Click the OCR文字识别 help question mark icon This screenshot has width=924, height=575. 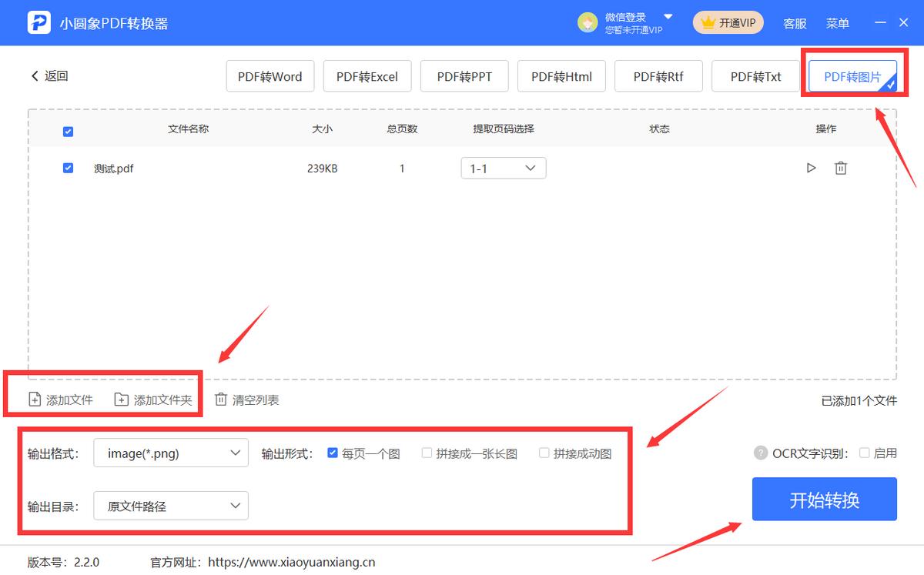point(761,453)
